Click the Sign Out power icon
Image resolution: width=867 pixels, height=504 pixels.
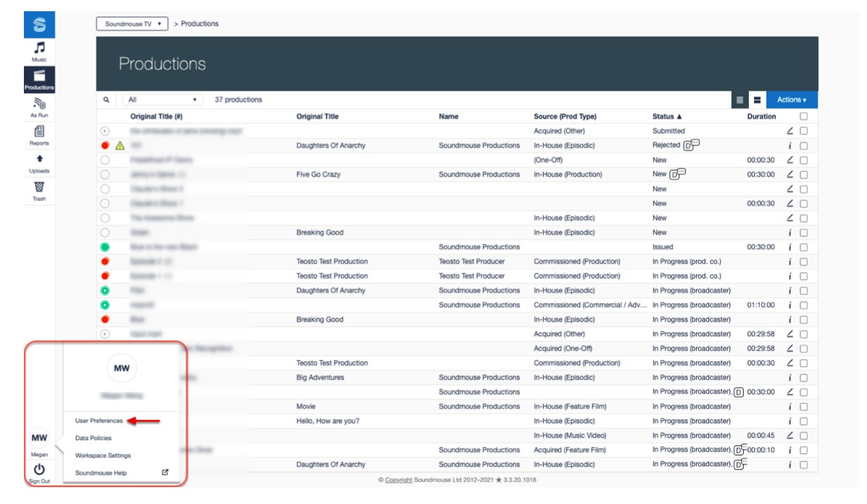tap(39, 469)
